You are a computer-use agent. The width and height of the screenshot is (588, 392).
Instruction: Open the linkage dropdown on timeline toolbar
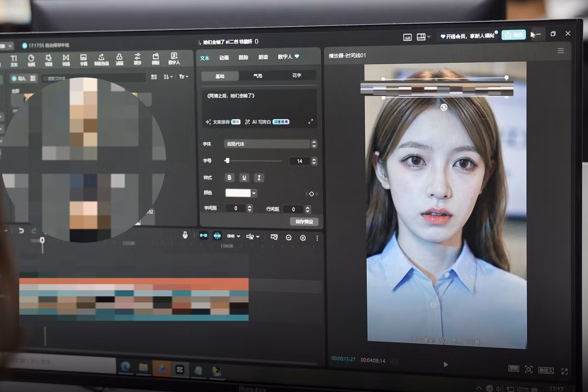(234, 236)
